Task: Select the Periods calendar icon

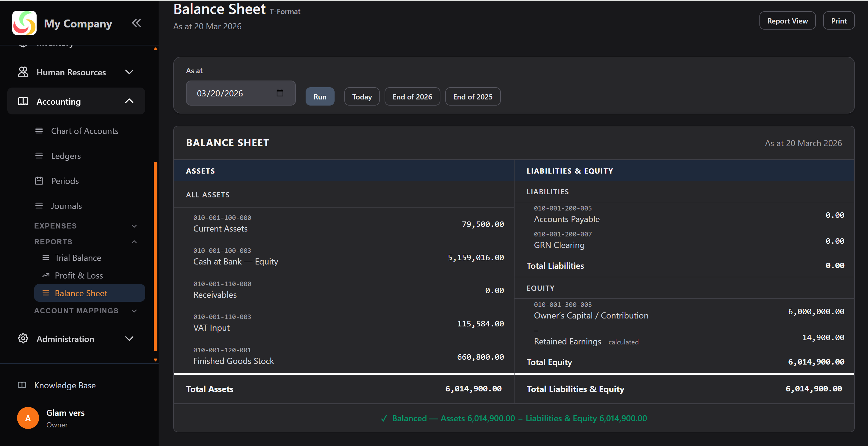Action: (39, 181)
